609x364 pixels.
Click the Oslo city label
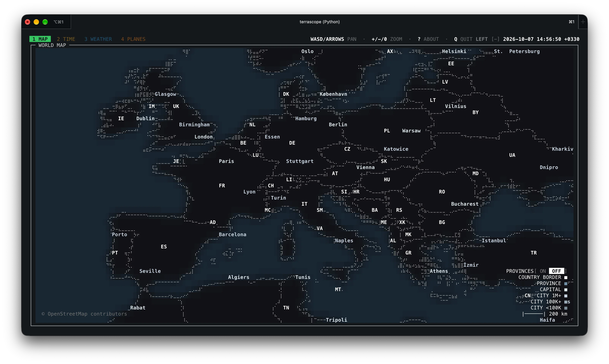click(x=307, y=51)
